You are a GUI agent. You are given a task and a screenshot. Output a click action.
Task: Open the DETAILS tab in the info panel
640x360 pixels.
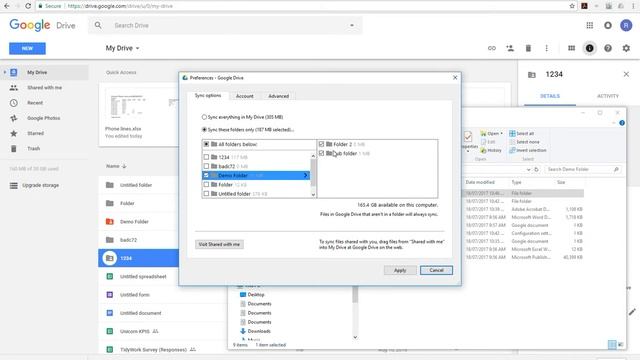tap(550, 96)
